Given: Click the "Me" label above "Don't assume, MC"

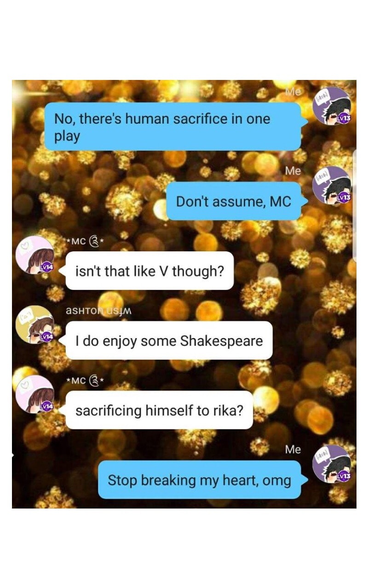Looking at the screenshot, I should pyautogui.click(x=293, y=171).
